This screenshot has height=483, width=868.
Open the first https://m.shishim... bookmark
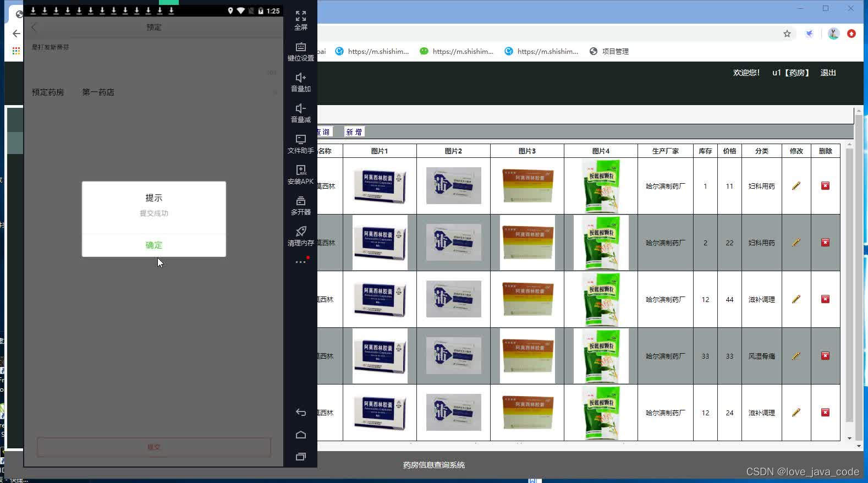(x=372, y=51)
